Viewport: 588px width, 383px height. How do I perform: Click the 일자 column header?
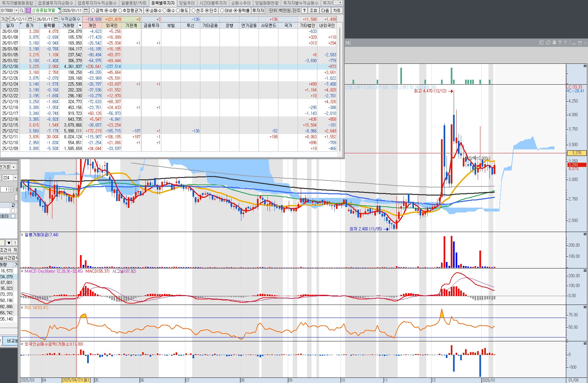(x=10, y=25)
